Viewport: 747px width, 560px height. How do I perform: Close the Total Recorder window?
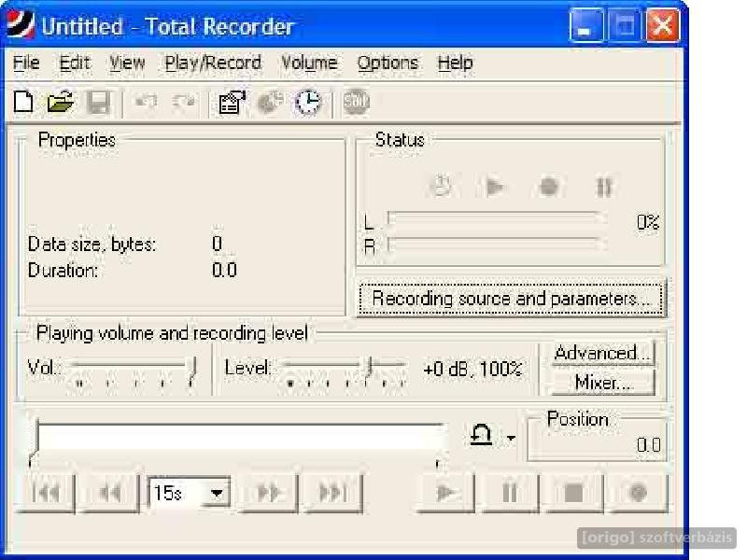pyautogui.click(x=663, y=26)
